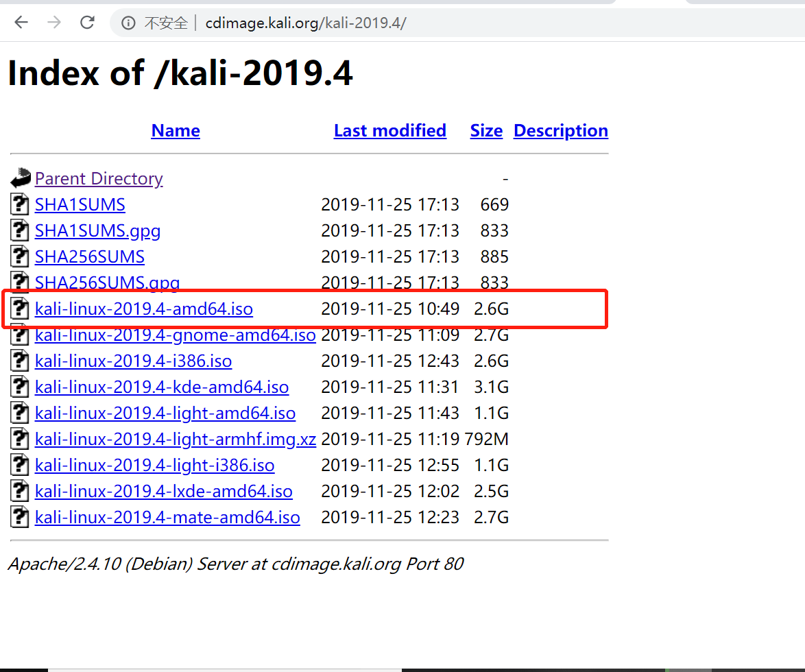
Task: Click the 792M size of the armhf image
Action: coord(486,439)
